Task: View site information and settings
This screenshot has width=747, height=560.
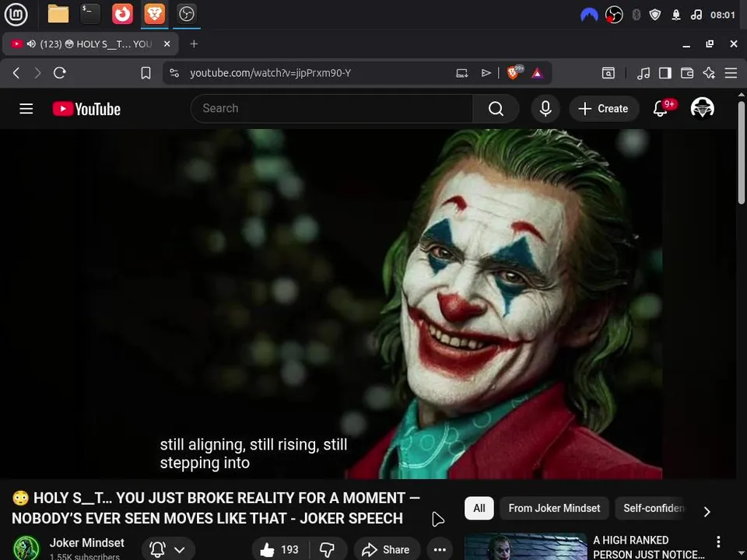Action: pyautogui.click(x=174, y=73)
